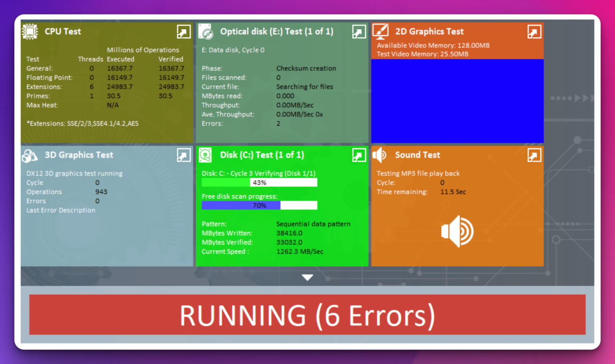Click the large speaker graphic in Sound Test
The height and width of the screenshot is (364, 615).
(457, 231)
